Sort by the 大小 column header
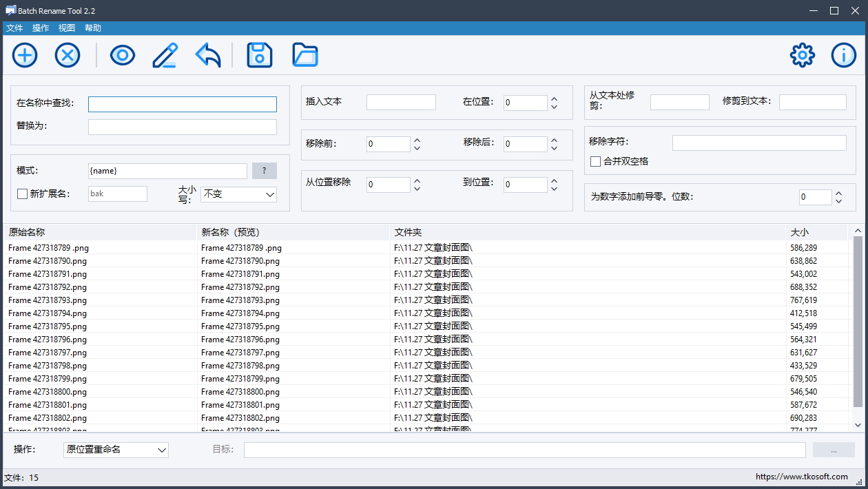Screen dimensions: 868x489 (816, 233)
